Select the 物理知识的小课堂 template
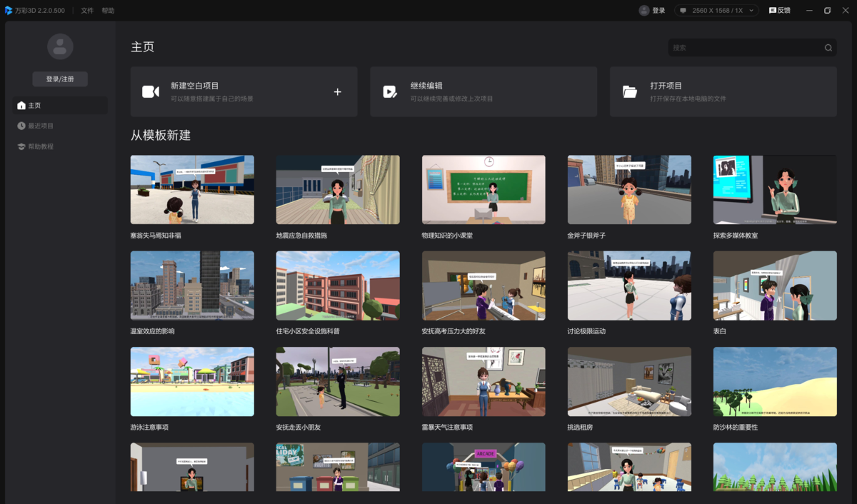This screenshot has height=504, width=857. coord(483,189)
